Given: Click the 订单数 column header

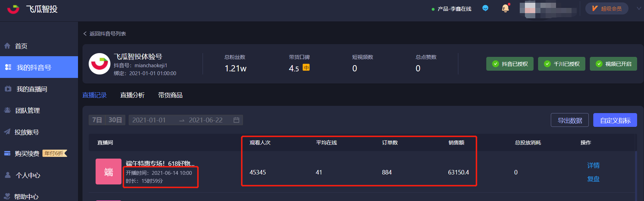Looking at the screenshot, I should 390,142.
